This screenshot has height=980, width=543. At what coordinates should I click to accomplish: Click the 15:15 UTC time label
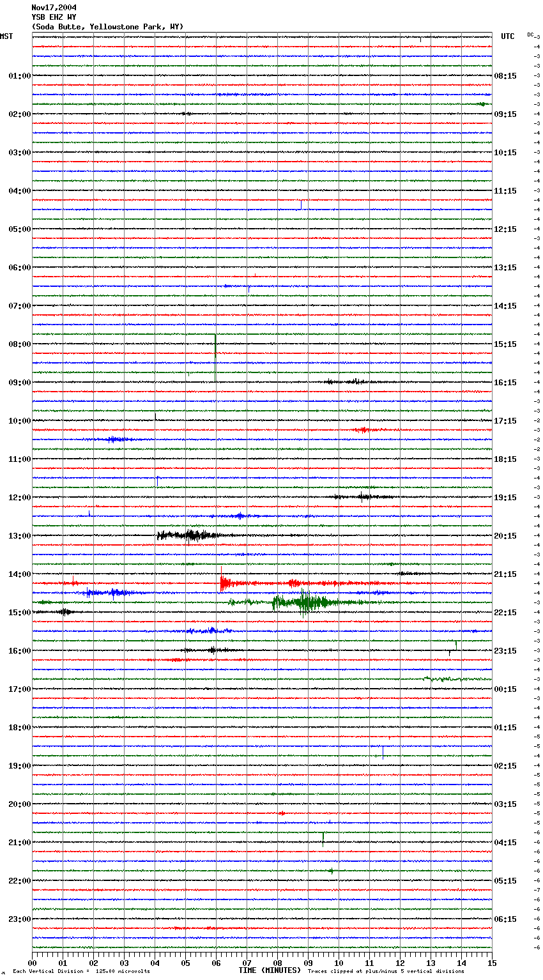point(505,344)
